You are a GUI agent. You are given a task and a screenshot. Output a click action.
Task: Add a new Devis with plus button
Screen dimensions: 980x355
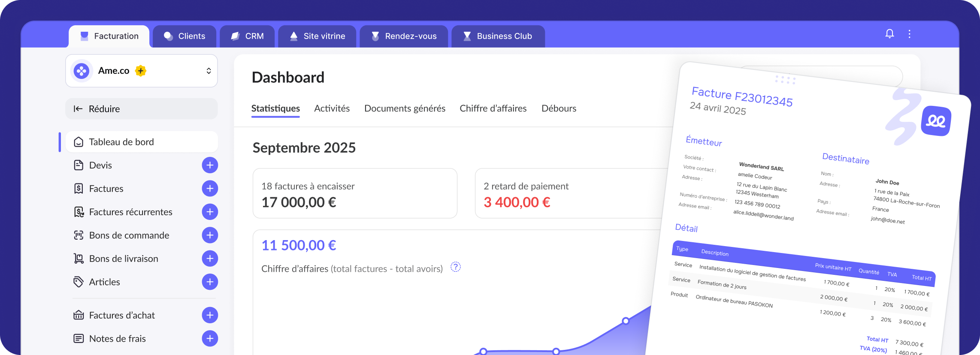point(210,165)
